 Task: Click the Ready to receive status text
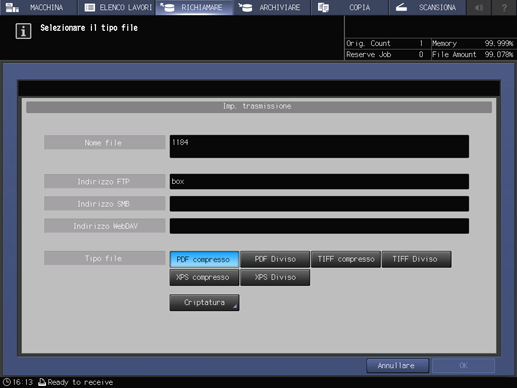click(x=80, y=382)
